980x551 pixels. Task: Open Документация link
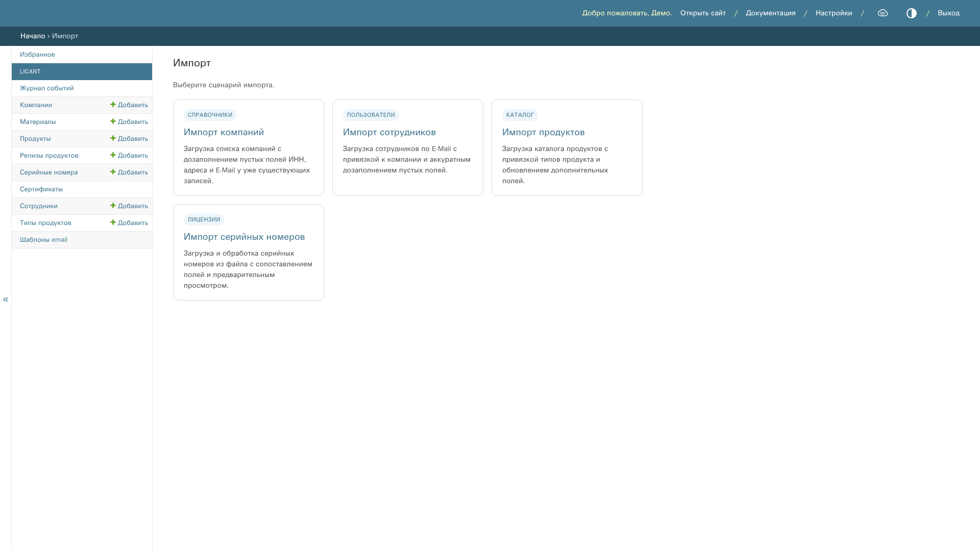771,13
